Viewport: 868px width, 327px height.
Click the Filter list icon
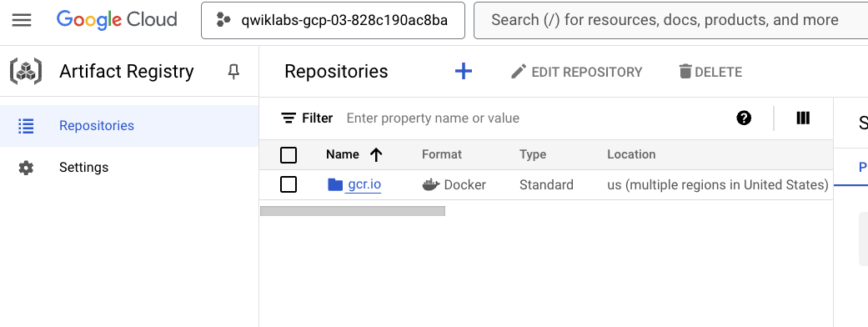point(288,118)
